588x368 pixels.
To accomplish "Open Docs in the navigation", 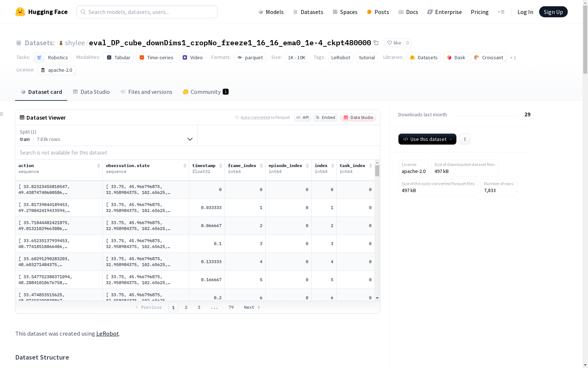I will 408,12.
